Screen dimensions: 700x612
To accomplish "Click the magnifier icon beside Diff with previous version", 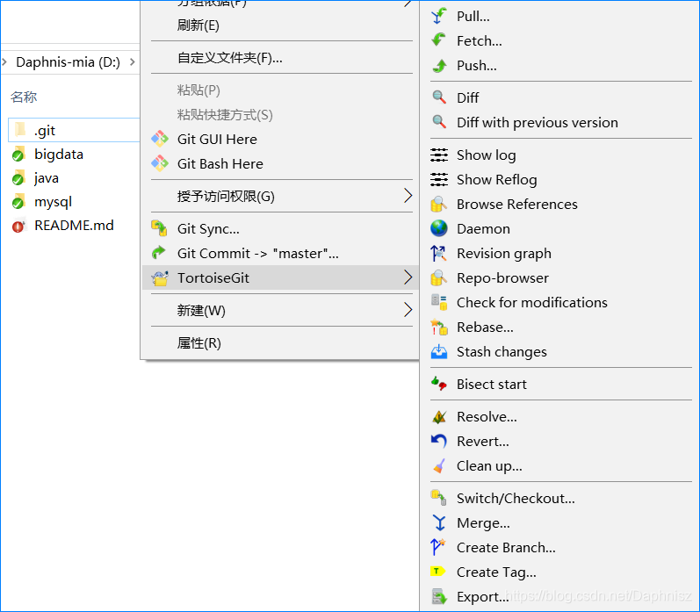I will 439,122.
